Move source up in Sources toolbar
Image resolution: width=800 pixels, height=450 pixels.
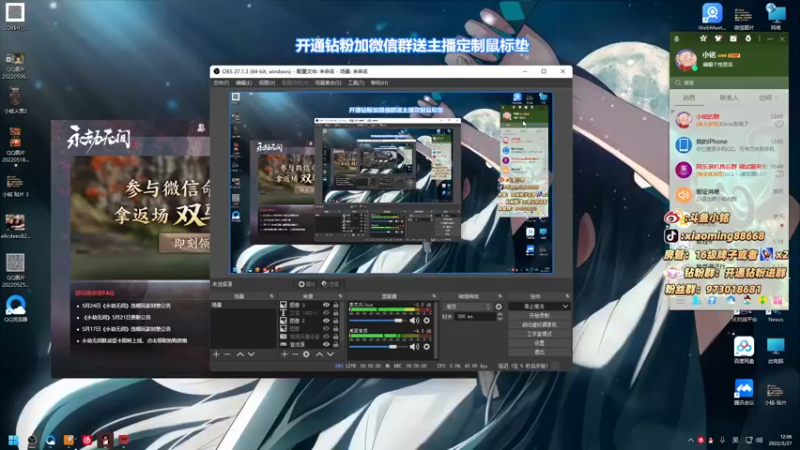click(319, 354)
